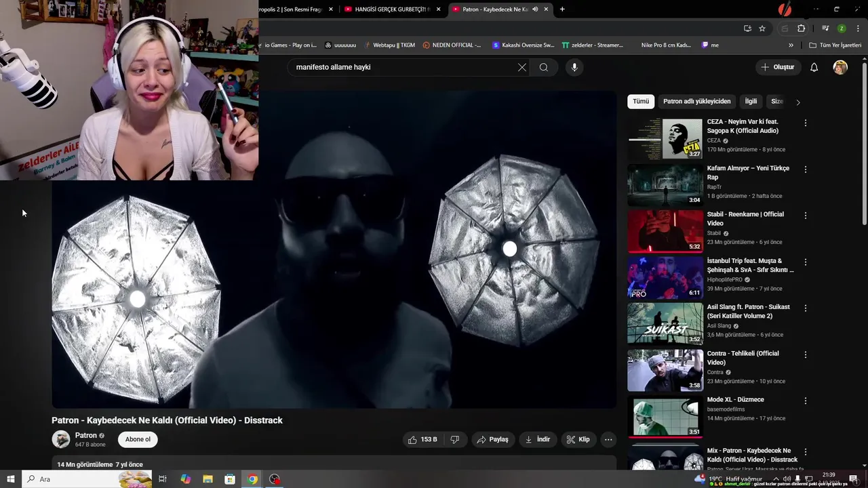Open the YouTube account avatar menu
The width and height of the screenshot is (868, 488).
840,67
